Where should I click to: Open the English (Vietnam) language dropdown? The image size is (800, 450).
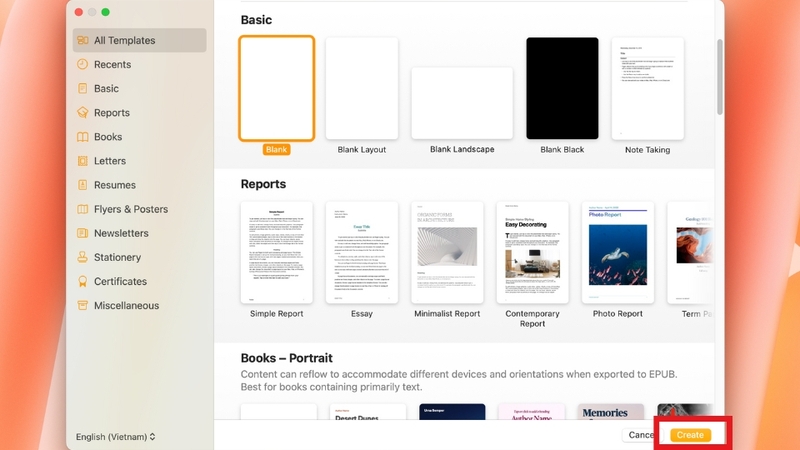pos(116,437)
